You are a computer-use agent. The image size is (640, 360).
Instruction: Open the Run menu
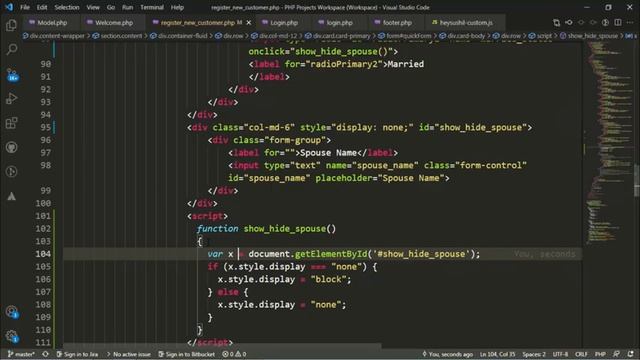(127, 7)
